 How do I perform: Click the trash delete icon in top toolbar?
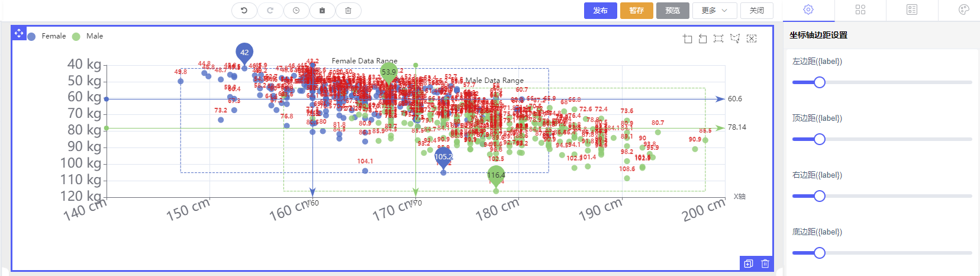click(x=348, y=11)
